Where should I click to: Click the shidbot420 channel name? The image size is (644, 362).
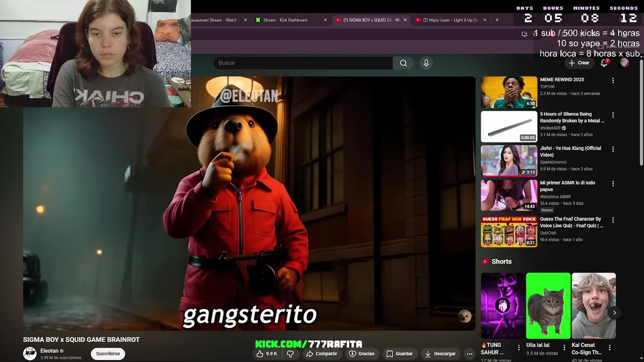pos(550,128)
